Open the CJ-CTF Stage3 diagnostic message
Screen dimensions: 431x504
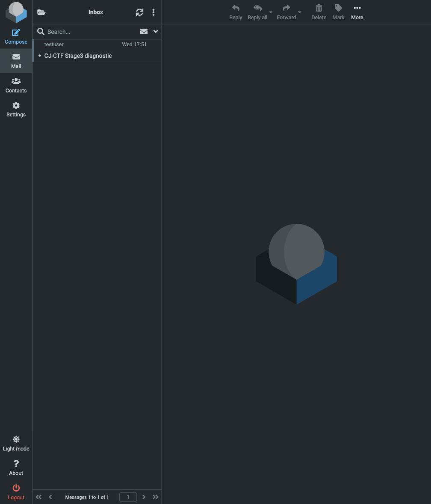pyautogui.click(x=97, y=50)
